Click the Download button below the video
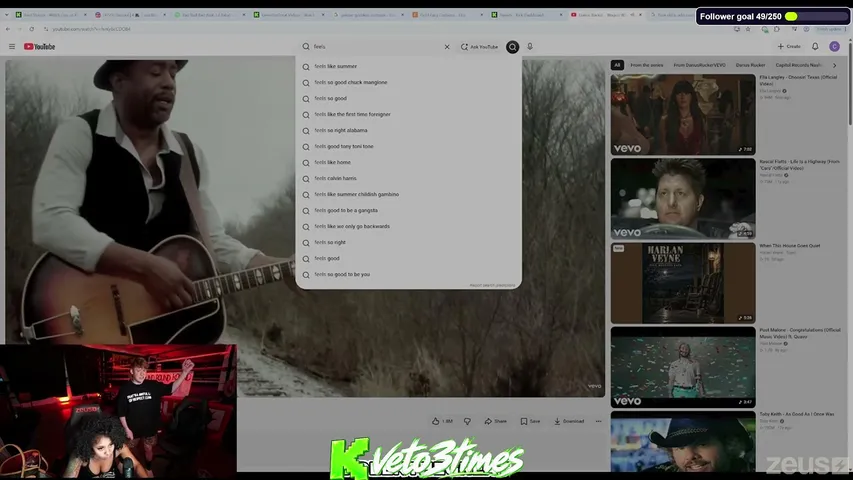The image size is (853, 480). tap(569, 421)
